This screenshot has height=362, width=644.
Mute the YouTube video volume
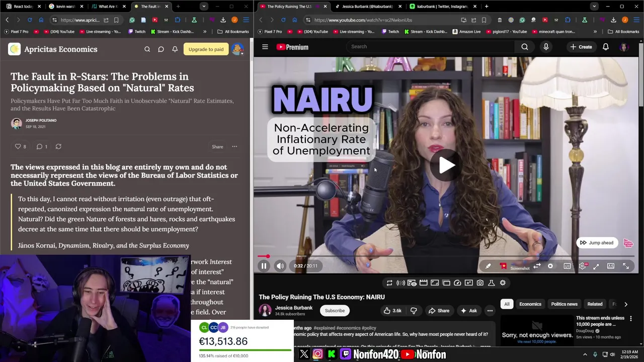point(280,266)
